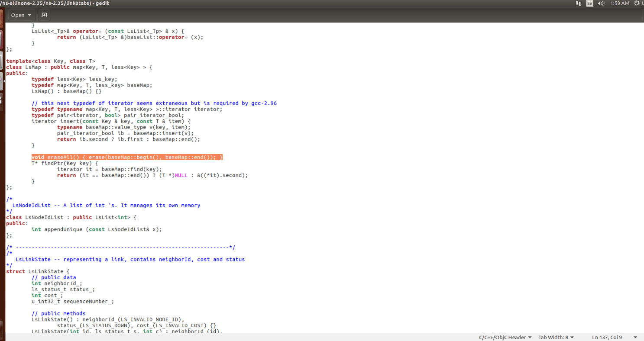The width and height of the screenshot is (644, 341).
Task: Click the 'typedef pair<iterator, bool> pair_iterator_bool;' line
Action: [x=108, y=115]
